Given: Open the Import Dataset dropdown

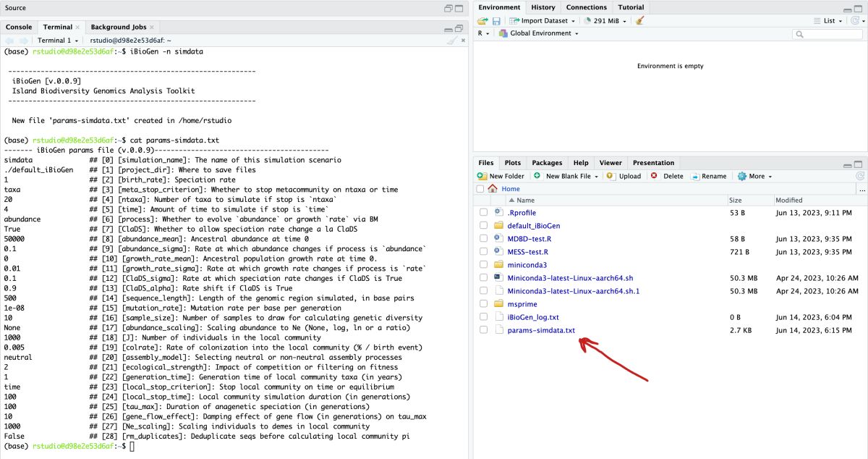Looking at the screenshot, I should [x=541, y=21].
